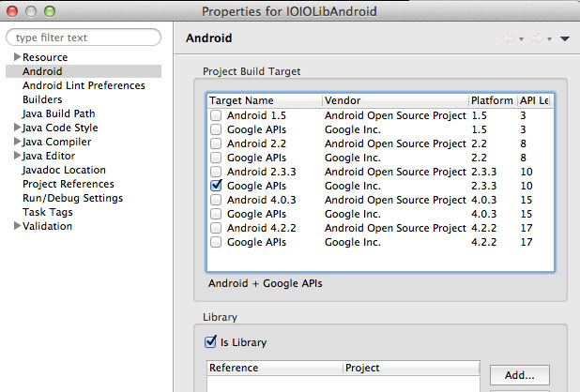The image size is (580, 392).
Task: Click the Add... library button
Action: tap(520, 375)
